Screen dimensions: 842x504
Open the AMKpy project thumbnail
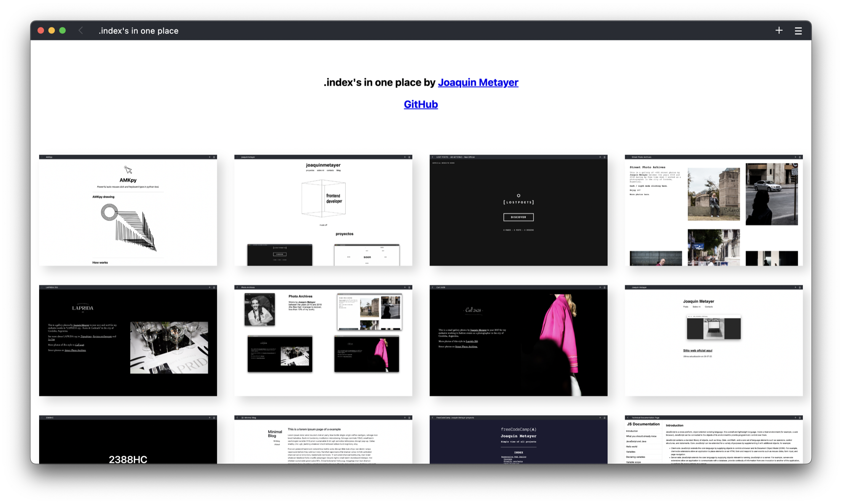tap(128, 210)
